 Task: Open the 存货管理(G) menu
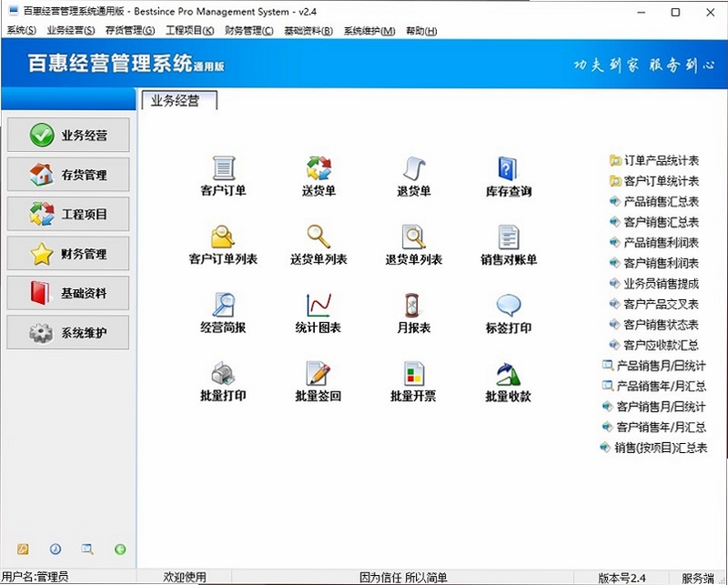[x=130, y=31]
